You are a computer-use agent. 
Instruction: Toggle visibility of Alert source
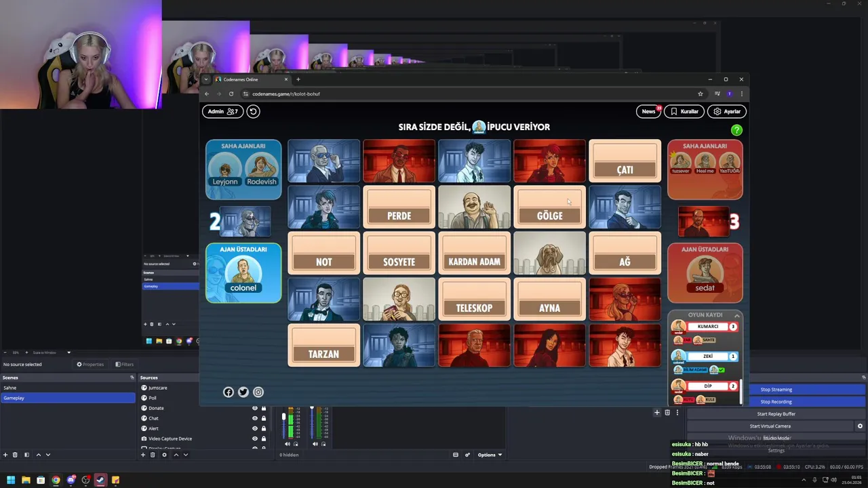255,428
